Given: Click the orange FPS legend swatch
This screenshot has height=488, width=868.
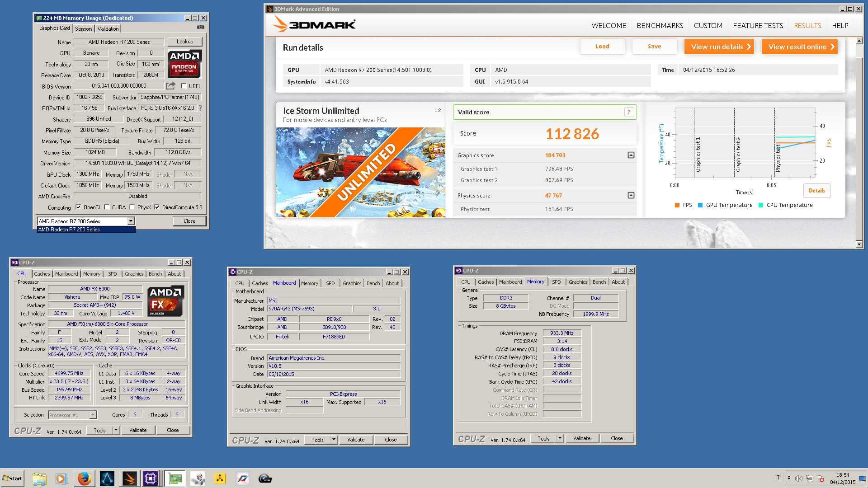Looking at the screenshot, I should 677,205.
